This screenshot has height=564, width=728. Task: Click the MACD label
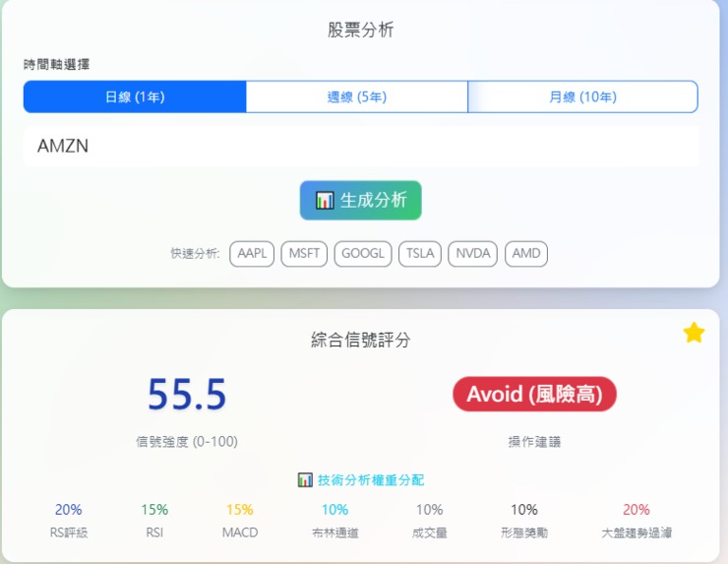click(x=240, y=533)
